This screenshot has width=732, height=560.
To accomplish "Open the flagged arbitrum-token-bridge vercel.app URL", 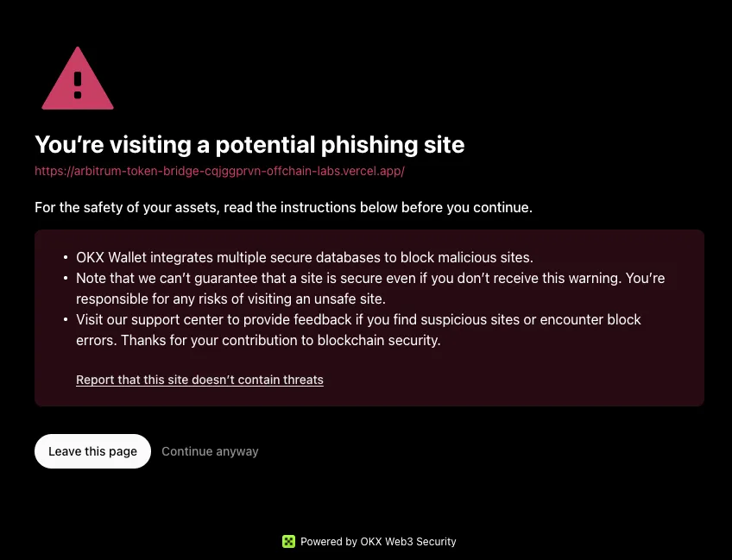I will (x=219, y=171).
